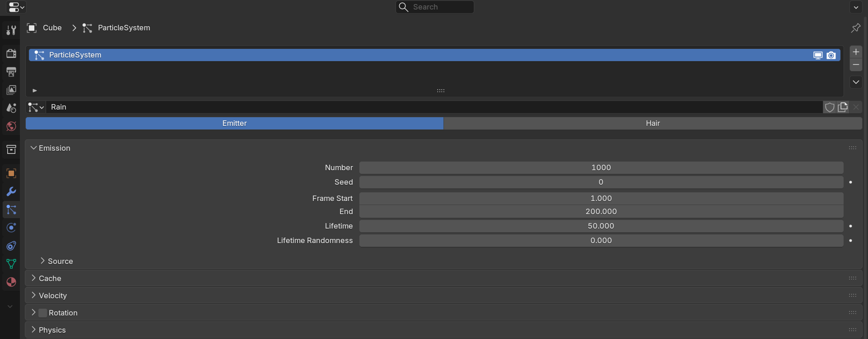Open the editor type dropdown
868x339 pixels.
click(x=17, y=7)
